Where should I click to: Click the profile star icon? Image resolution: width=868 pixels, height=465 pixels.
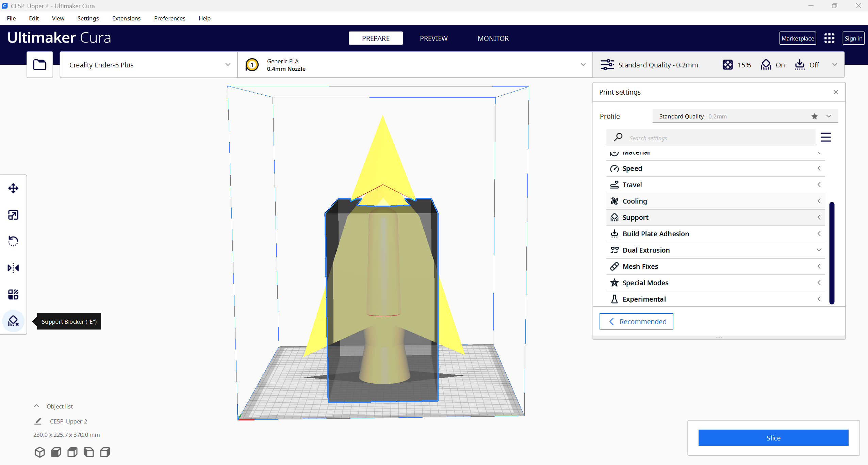coord(814,116)
